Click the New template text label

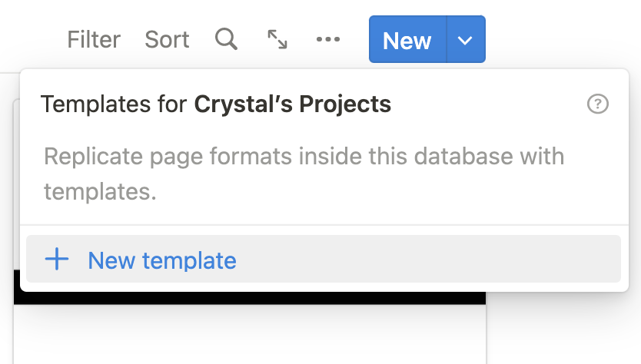(162, 260)
